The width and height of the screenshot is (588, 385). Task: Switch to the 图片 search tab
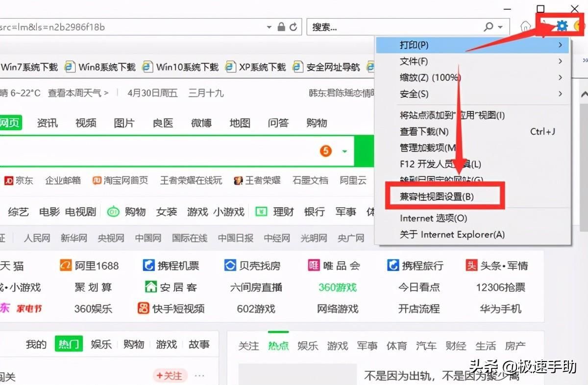(124, 123)
